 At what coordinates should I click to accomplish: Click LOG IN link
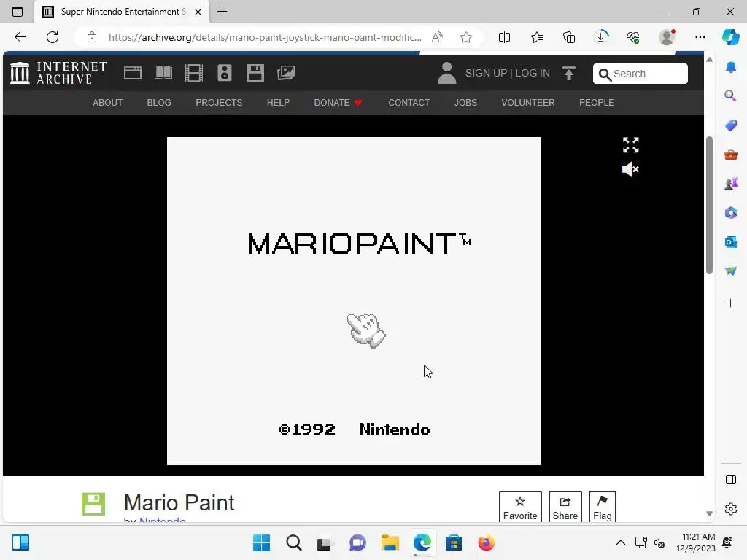[x=533, y=73]
